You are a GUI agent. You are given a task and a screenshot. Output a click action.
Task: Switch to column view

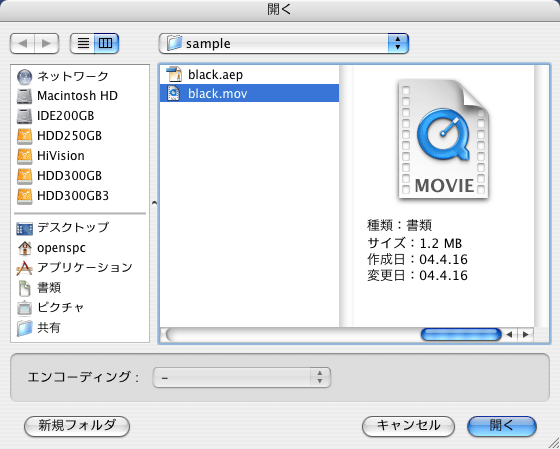106,44
